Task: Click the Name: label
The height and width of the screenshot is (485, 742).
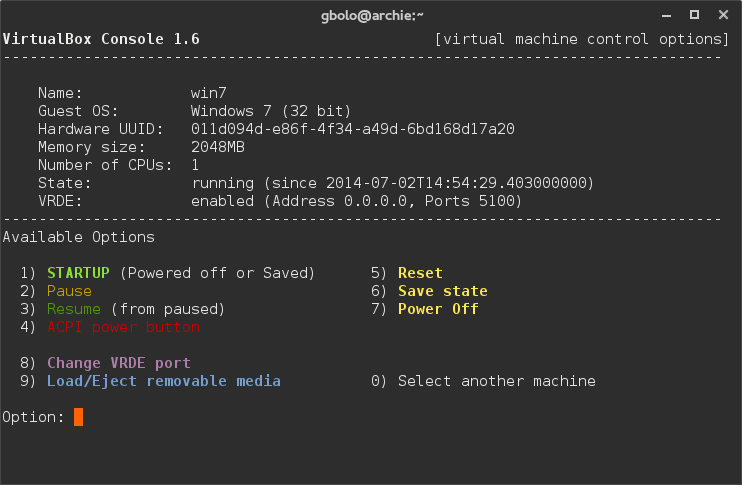Action: pyautogui.click(x=60, y=93)
